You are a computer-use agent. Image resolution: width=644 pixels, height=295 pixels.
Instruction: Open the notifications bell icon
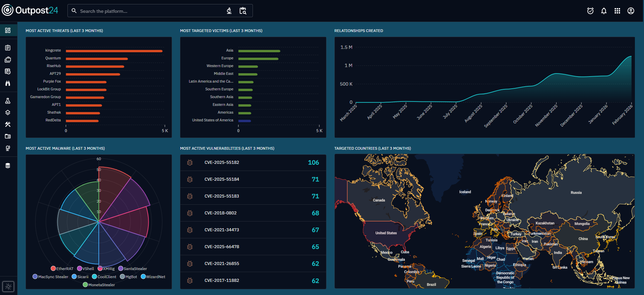604,11
